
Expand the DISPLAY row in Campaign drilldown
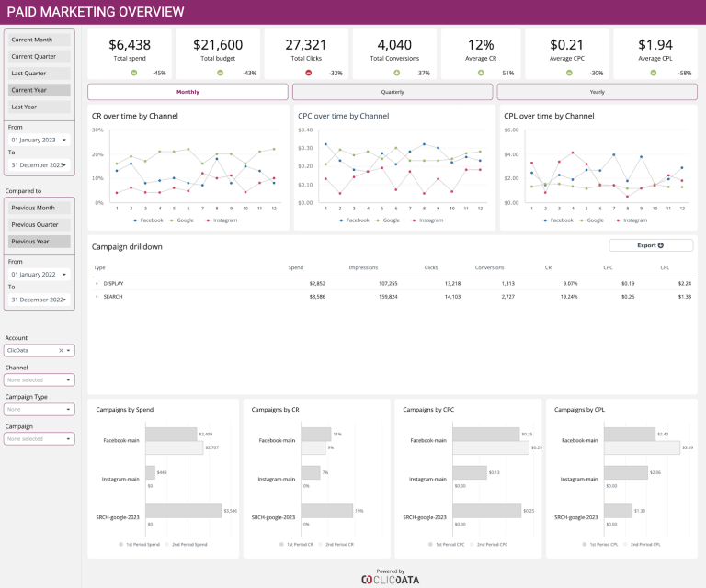pos(97,283)
